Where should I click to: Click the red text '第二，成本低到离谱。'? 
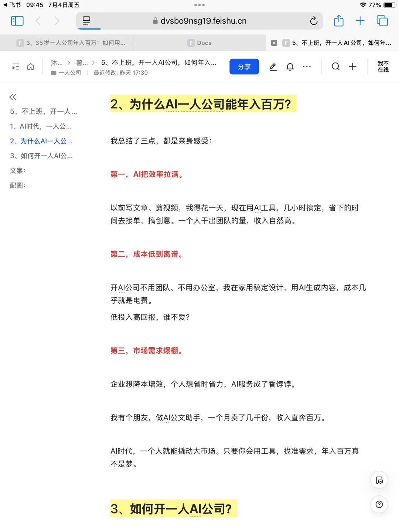click(147, 254)
